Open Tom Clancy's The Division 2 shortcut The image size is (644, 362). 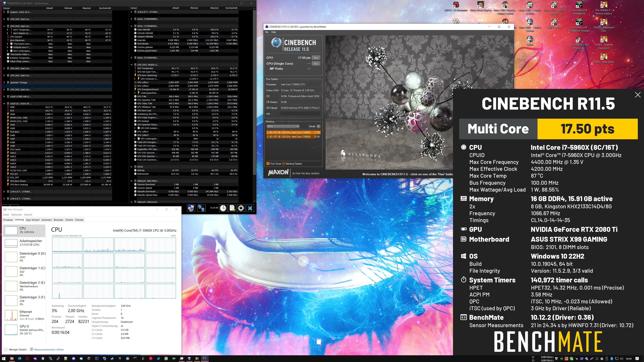click(579, 43)
